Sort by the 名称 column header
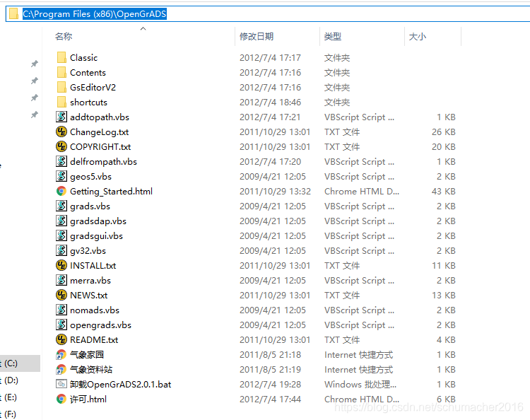The height and width of the screenshot is (420, 530). [64, 36]
